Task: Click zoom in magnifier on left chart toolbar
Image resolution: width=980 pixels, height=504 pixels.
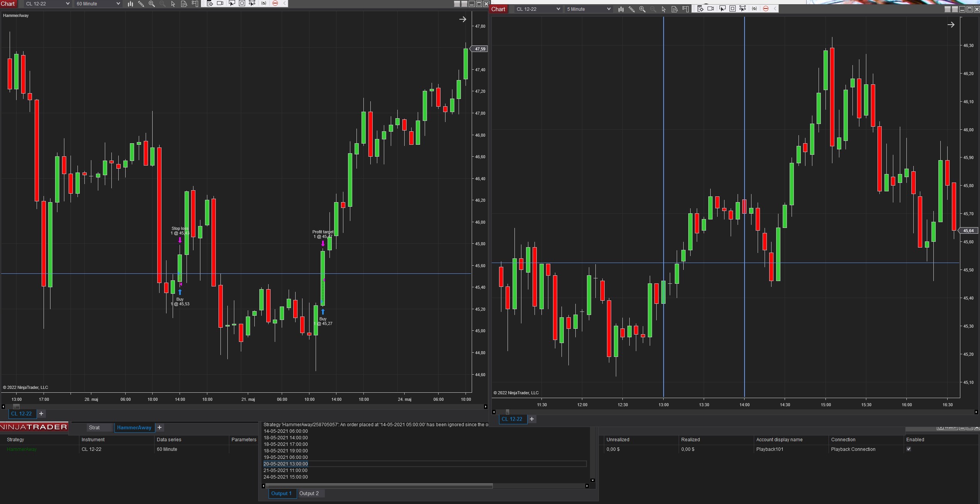Action: pos(152,4)
